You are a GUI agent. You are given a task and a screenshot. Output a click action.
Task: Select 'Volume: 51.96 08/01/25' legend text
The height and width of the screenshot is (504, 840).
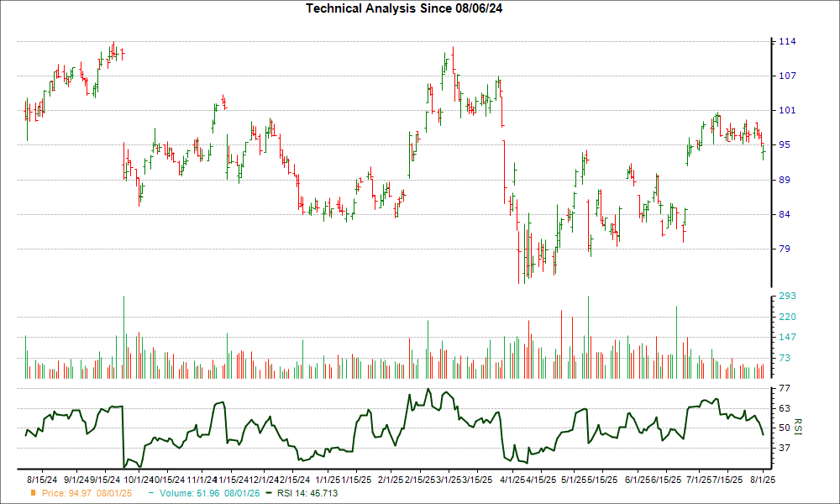209,493
